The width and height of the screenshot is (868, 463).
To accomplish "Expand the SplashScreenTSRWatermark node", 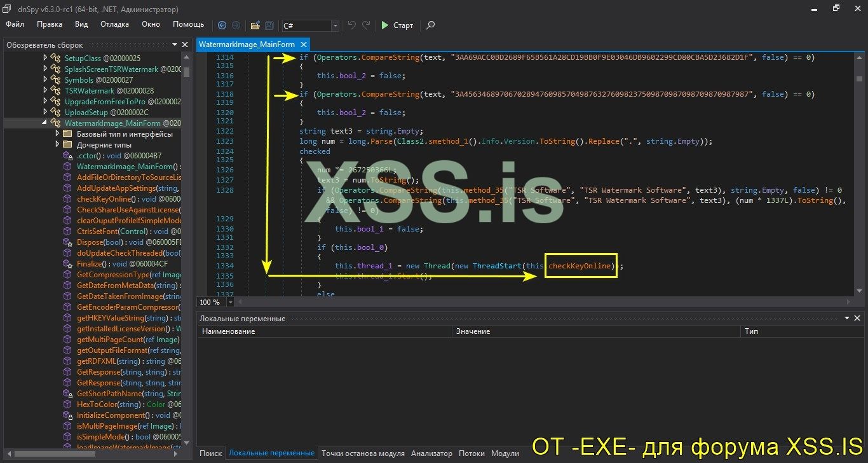I will [45, 69].
